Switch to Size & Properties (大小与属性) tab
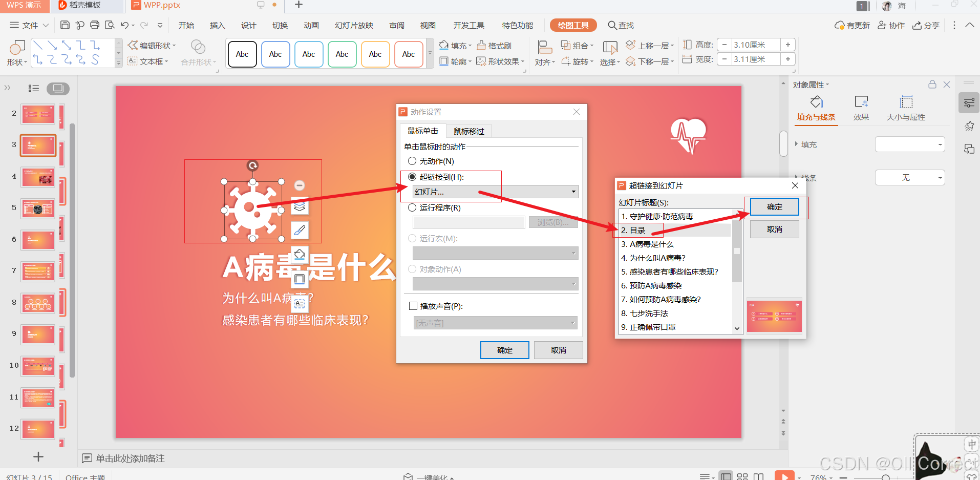Image resolution: width=980 pixels, height=480 pixels. click(906, 108)
